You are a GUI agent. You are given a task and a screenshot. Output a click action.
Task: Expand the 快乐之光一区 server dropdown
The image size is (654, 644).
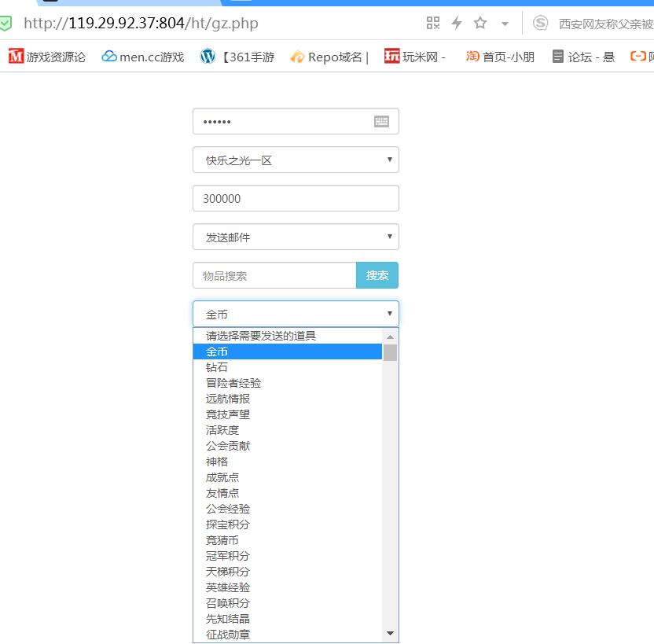point(296,160)
